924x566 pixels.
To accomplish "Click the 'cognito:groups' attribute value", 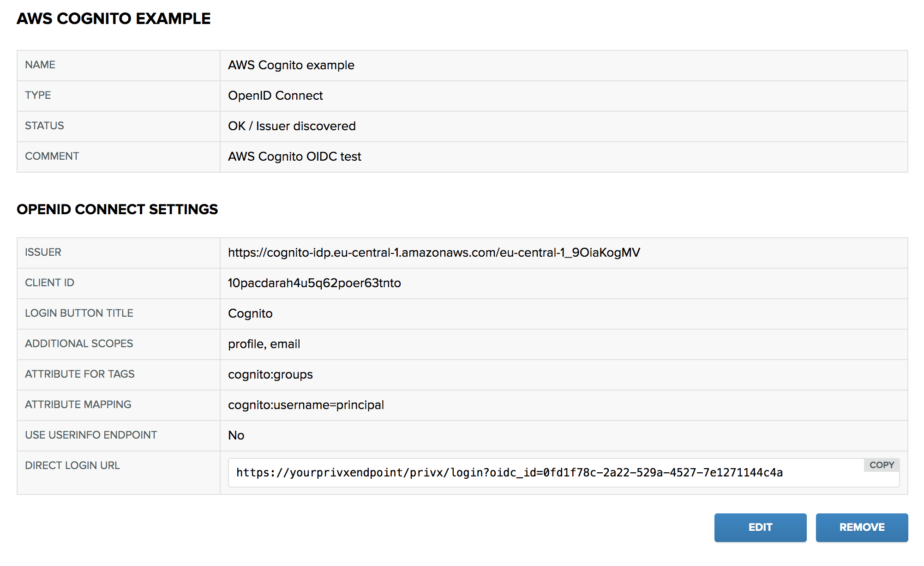I will click(270, 374).
